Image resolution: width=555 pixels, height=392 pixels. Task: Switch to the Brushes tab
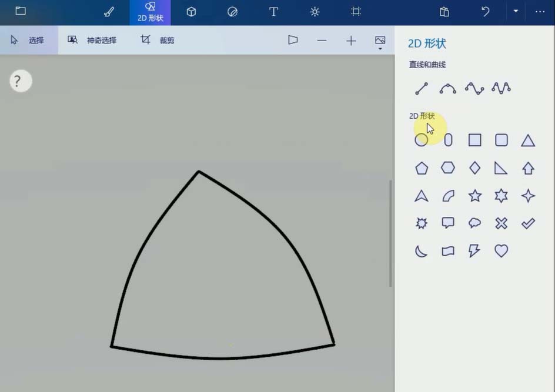coord(109,12)
